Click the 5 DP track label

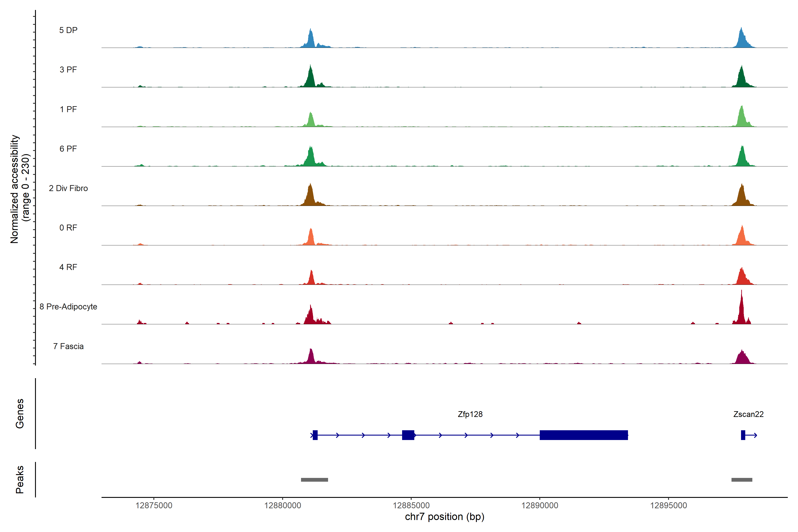click(x=68, y=30)
